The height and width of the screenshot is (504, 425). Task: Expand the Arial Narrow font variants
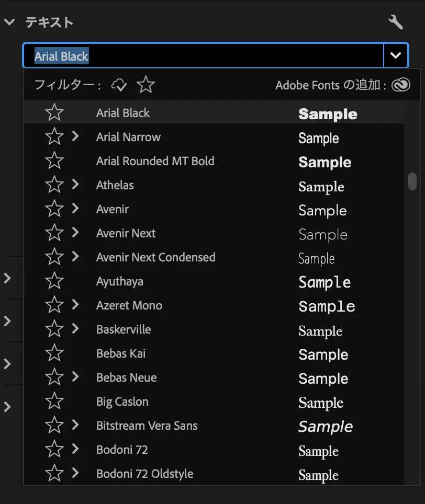(75, 136)
